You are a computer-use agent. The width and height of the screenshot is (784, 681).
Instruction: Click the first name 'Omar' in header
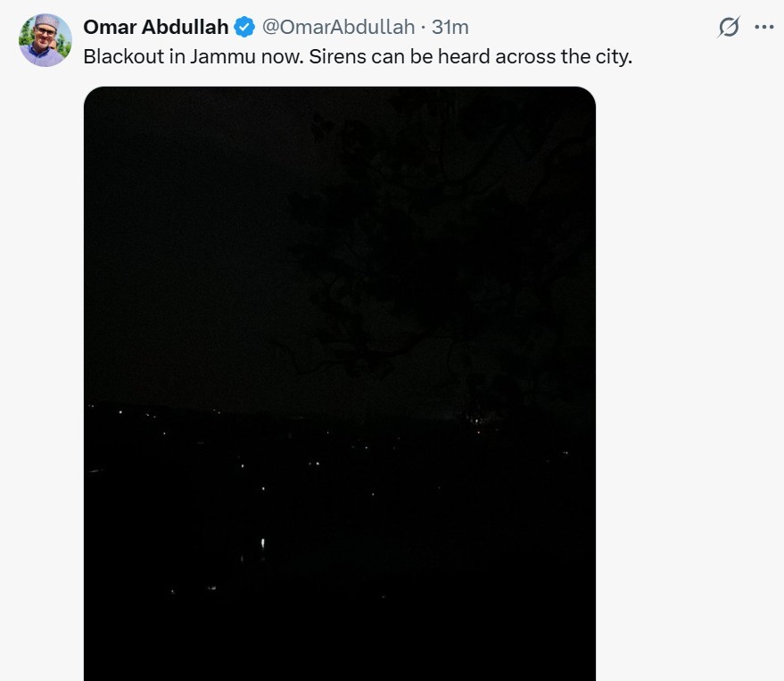pos(110,27)
